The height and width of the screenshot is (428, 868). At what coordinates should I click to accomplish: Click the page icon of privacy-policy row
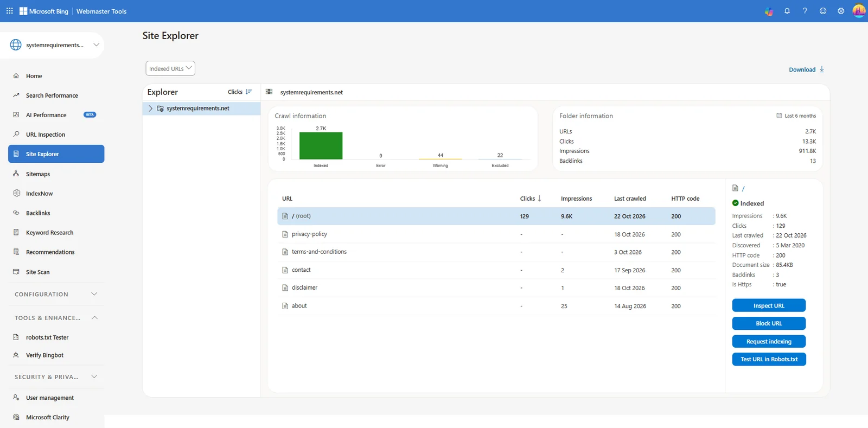tap(285, 234)
